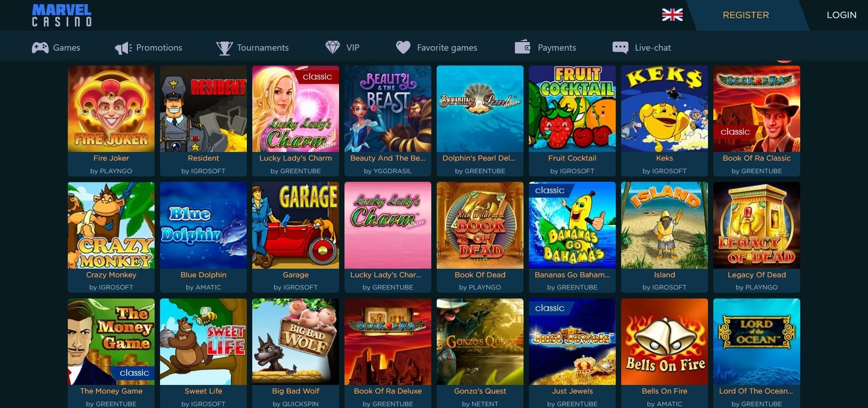Open the Fire Joker game thumbnail
Screen dimensions: 868x408
click(111, 109)
